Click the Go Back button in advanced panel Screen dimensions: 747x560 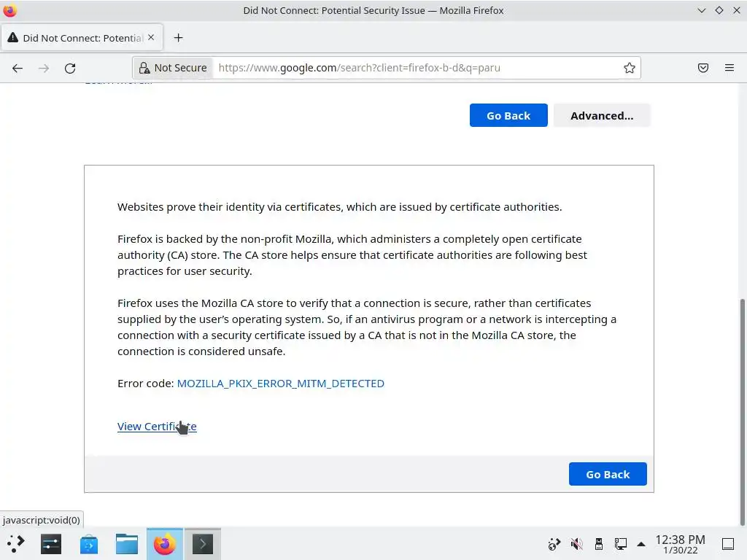[x=608, y=474]
